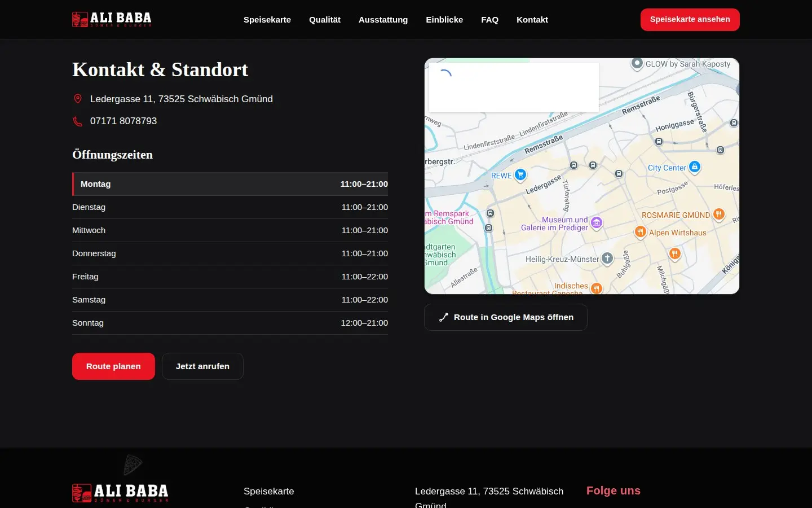The image size is (812, 508).
Task: Click the ROSMARIE GMÜND restaurant marker
Action: pyautogui.click(x=718, y=214)
